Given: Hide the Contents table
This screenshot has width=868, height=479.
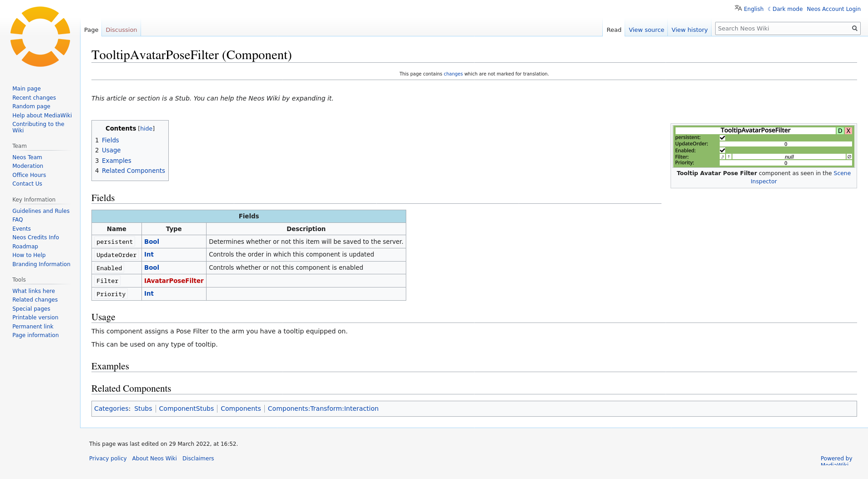Looking at the screenshot, I should click(146, 129).
